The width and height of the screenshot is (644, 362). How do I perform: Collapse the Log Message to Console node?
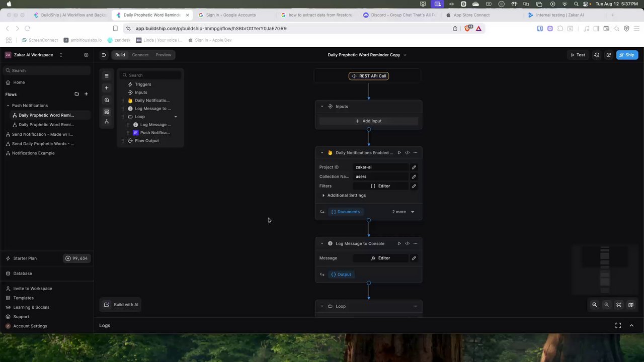(322, 244)
